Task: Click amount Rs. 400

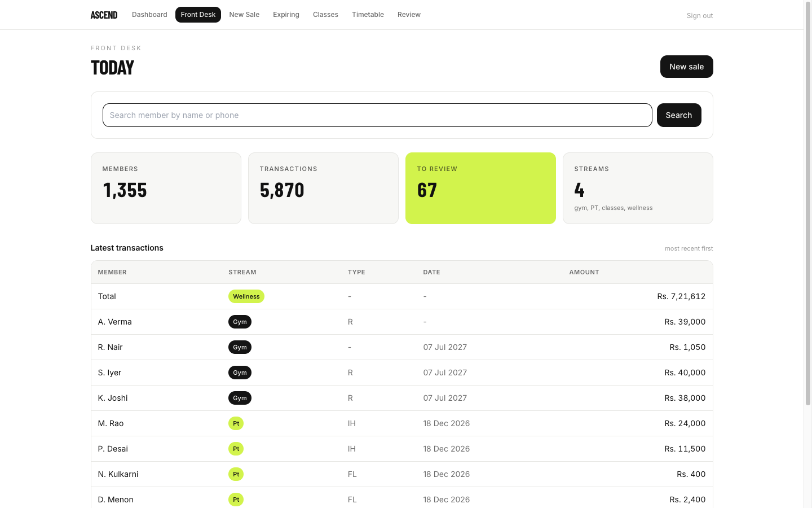Action: pos(691,474)
